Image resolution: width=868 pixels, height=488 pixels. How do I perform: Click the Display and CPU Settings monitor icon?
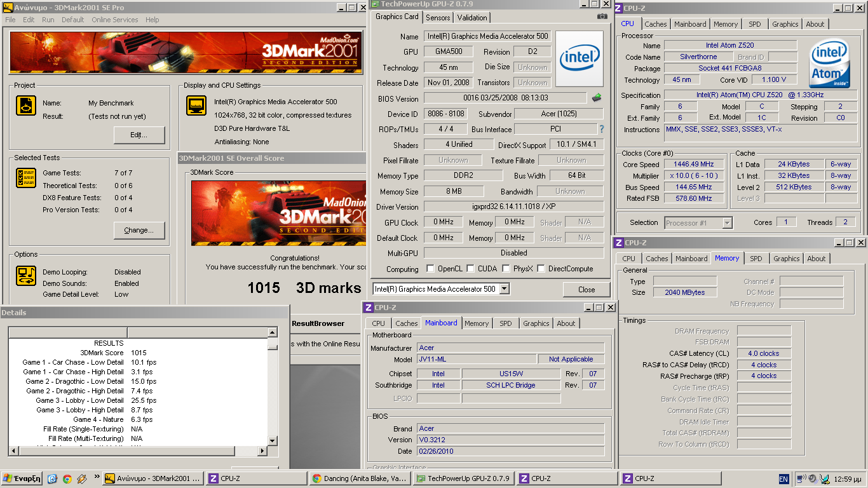tap(196, 105)
